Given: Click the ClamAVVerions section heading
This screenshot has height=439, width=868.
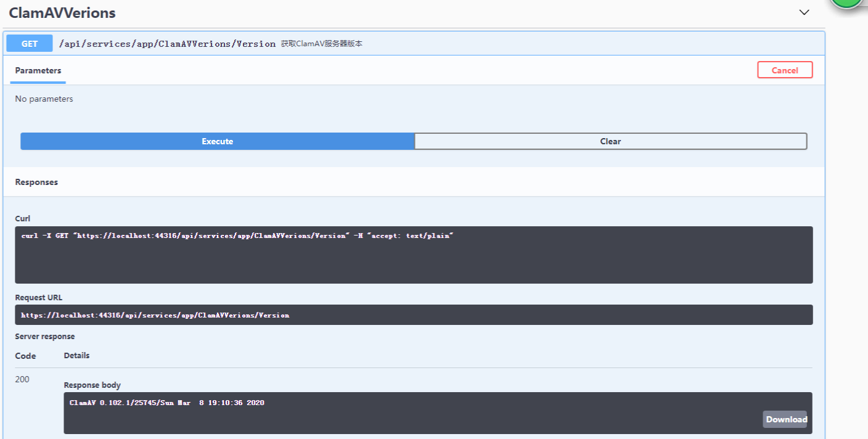Looking at the screenshot, I should (62, 13).
